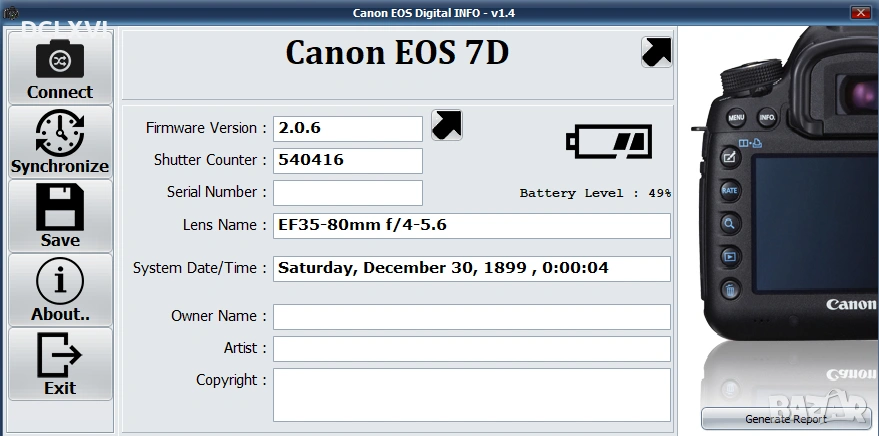Click the Exit door icon

pyautogui.click(x=60, y=356)
